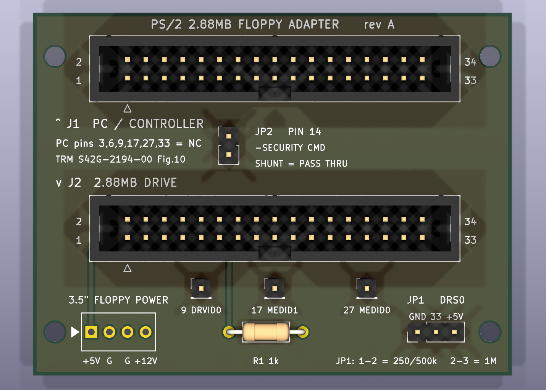Click the white pin-1 arrow beside power connector
This screenshot has width=546, height=390.
75,332
